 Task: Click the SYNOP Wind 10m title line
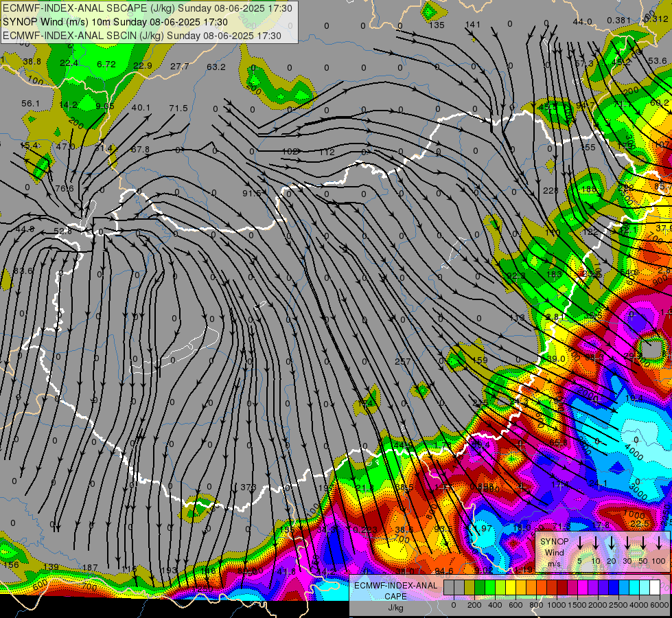[x=115, y=22]
